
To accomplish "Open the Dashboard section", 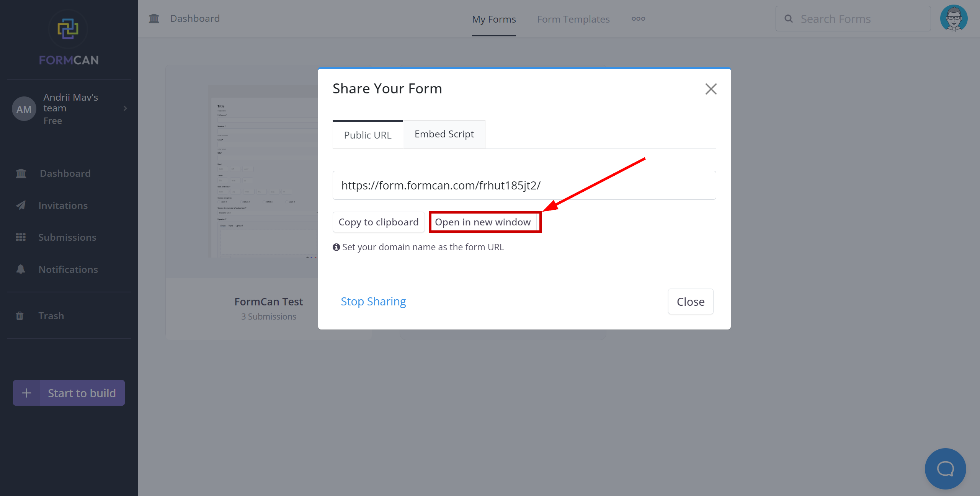I will pyautogui.click(x=65, y=173).
